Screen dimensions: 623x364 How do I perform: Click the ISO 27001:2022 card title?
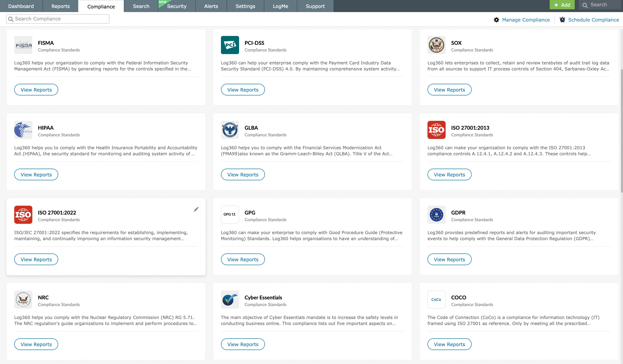click(57, 213)
